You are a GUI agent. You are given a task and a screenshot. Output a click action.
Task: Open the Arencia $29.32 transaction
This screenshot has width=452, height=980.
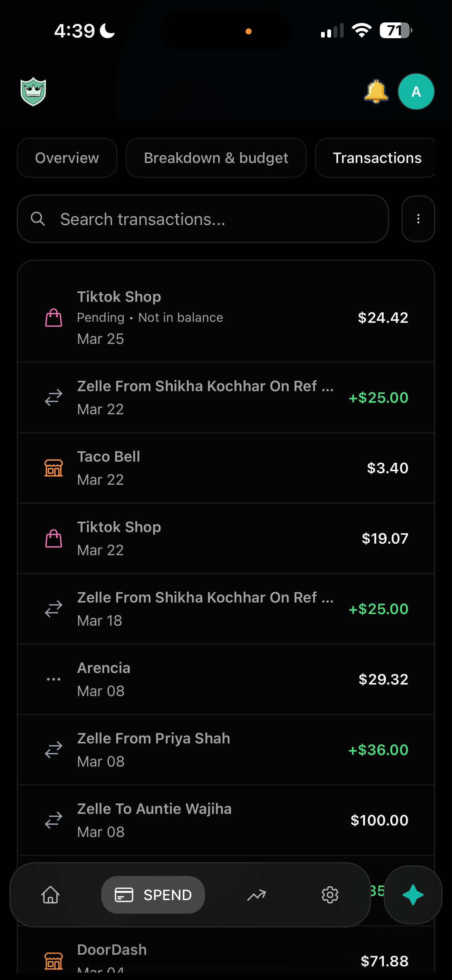(226, 679)
